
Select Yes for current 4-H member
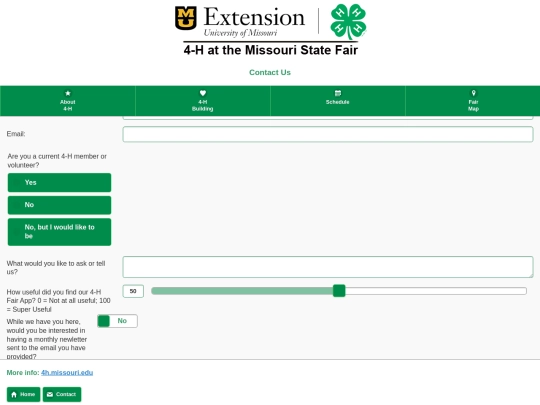point(59,183)
